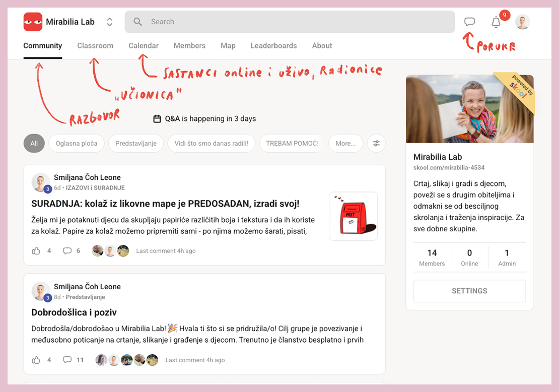Click the Predstavljanje label on Dobrodošlica post
Image resolution: width=559 pixels, height=392 pixels.
pos(85,297)
